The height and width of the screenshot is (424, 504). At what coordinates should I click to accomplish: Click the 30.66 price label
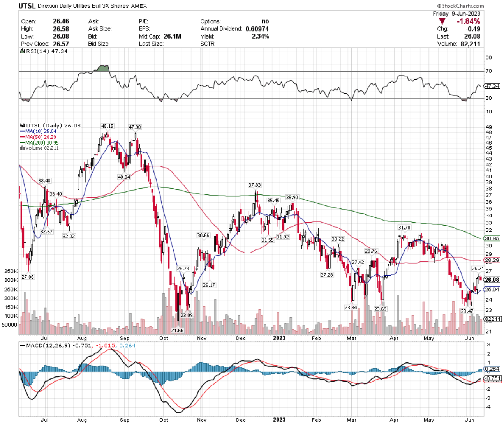(x=203, y=235)
